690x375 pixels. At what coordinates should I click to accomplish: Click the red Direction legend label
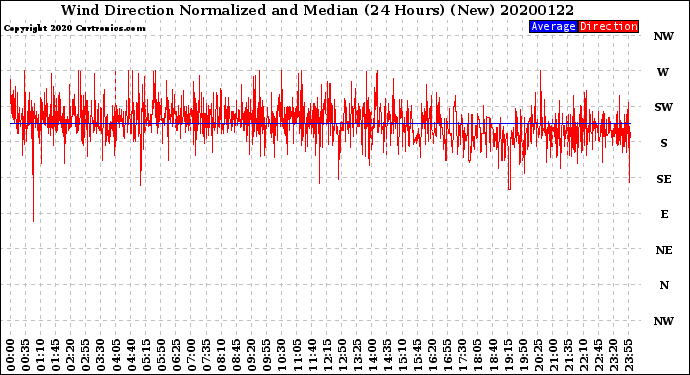609,26
